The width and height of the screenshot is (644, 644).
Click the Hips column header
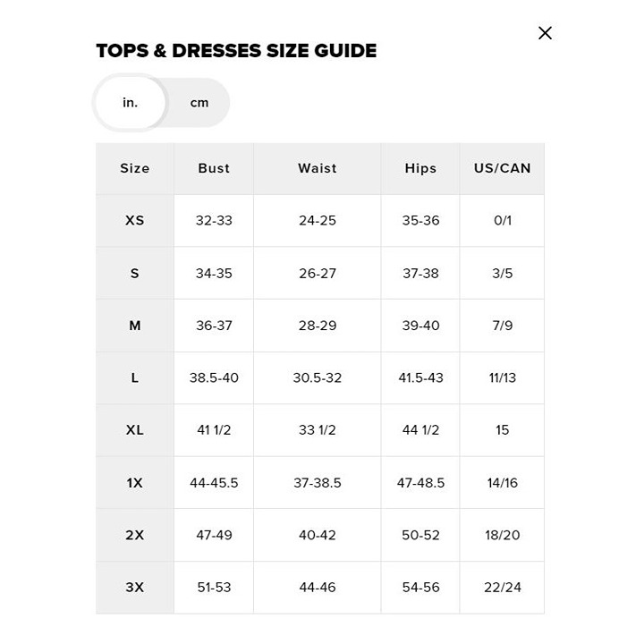click(420, 168)
